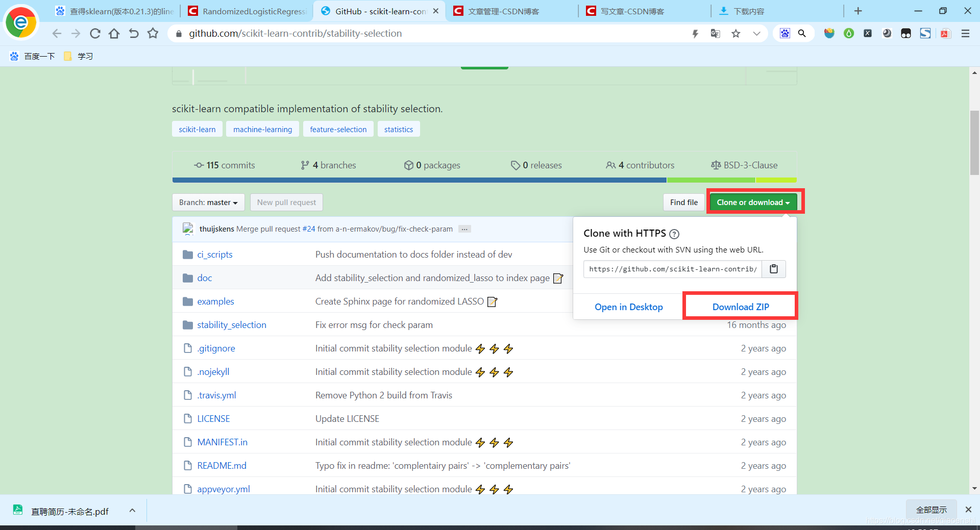Viewport: 980px width, 530px height.
Task: Click Open in Desktop
Action: 629,307
